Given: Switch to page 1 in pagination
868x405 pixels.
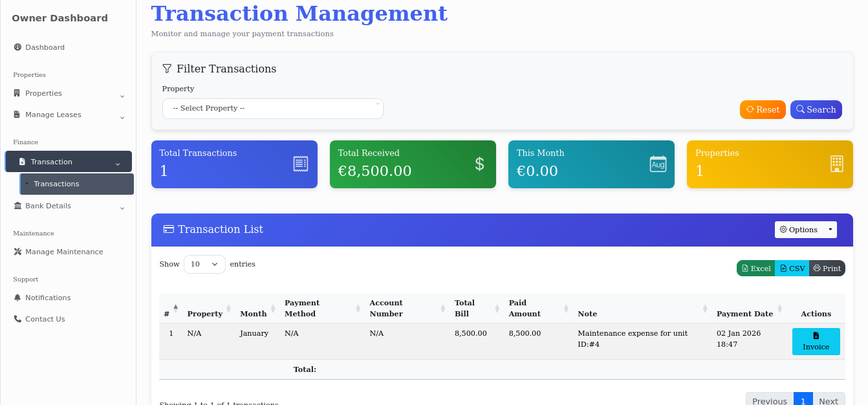Looking at the screenshot, I should pyautogui.click(x=803, y=400).
